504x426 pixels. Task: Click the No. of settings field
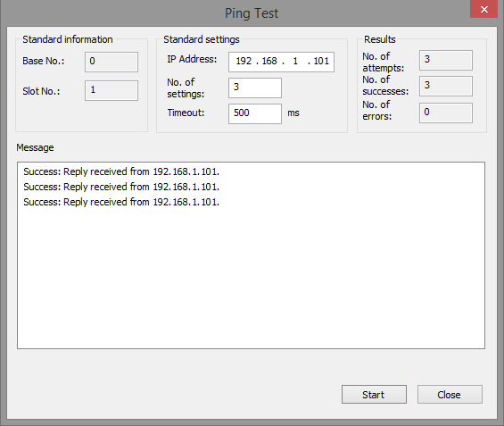click(x=255, y=88)
